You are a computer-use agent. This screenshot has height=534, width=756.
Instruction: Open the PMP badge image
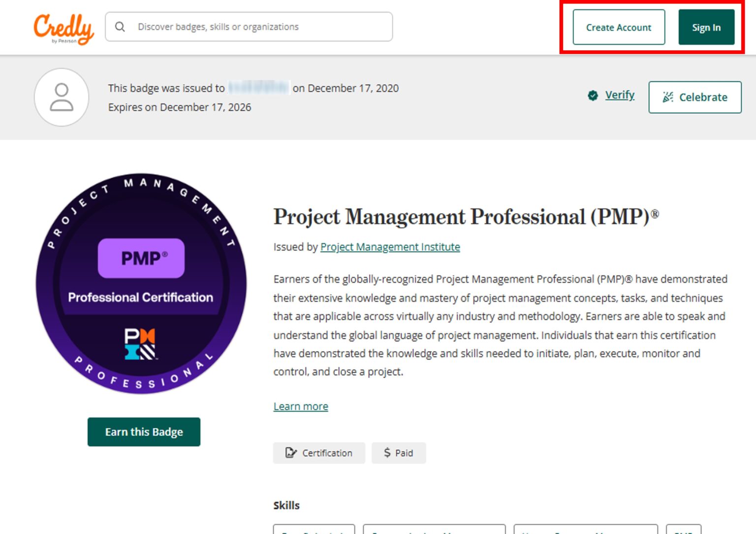point(141,283)
